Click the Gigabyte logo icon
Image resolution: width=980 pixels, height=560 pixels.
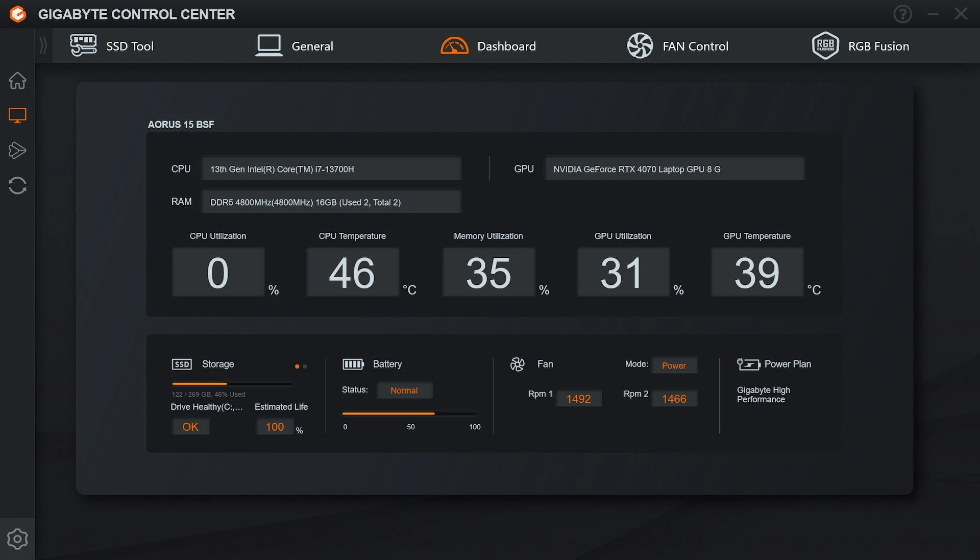18,14
